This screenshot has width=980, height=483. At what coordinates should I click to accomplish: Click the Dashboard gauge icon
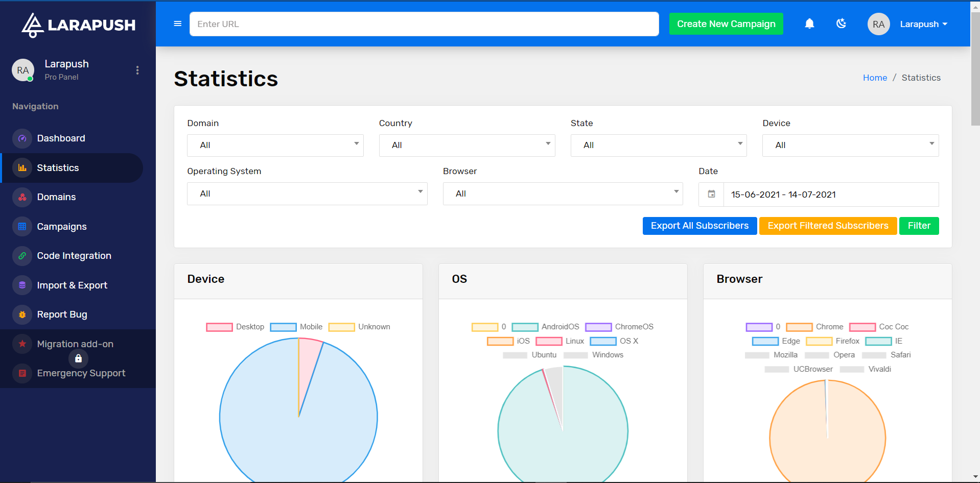[x=22, y=138]
